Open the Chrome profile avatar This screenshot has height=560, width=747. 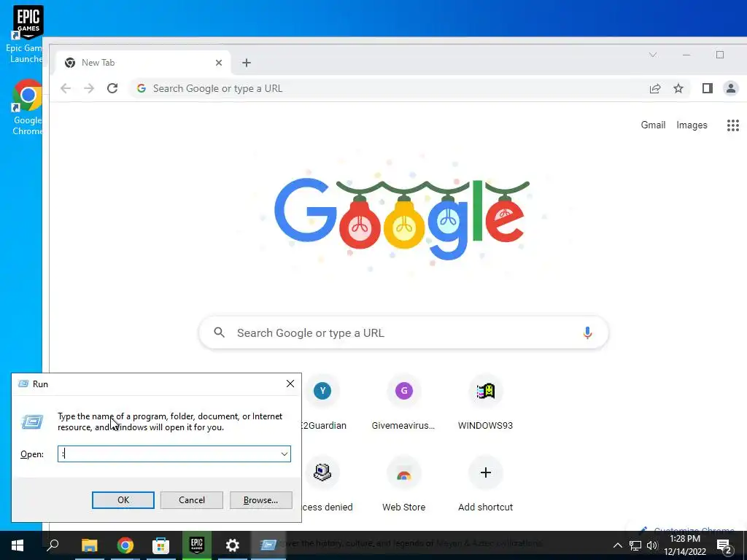(731, 88)
